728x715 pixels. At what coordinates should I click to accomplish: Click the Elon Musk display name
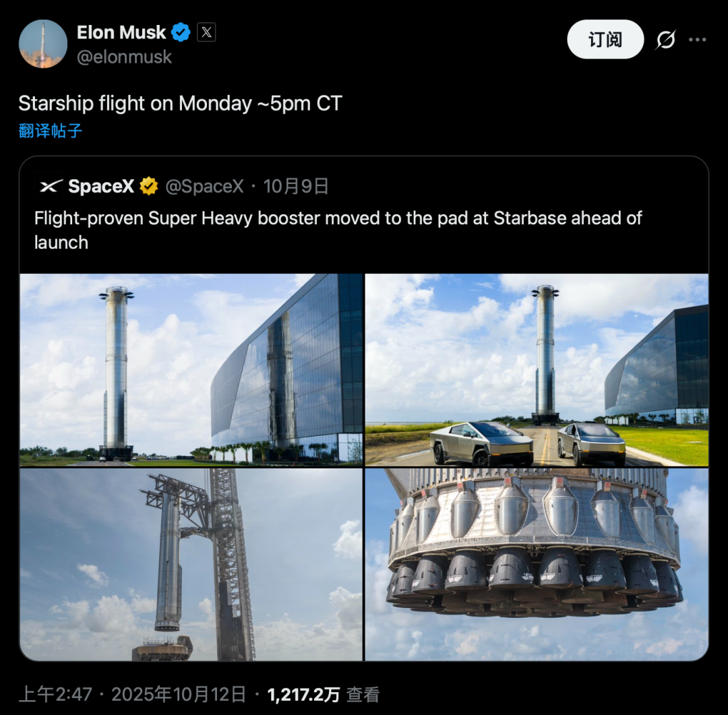pyautogui.click(x=121, y=32)
